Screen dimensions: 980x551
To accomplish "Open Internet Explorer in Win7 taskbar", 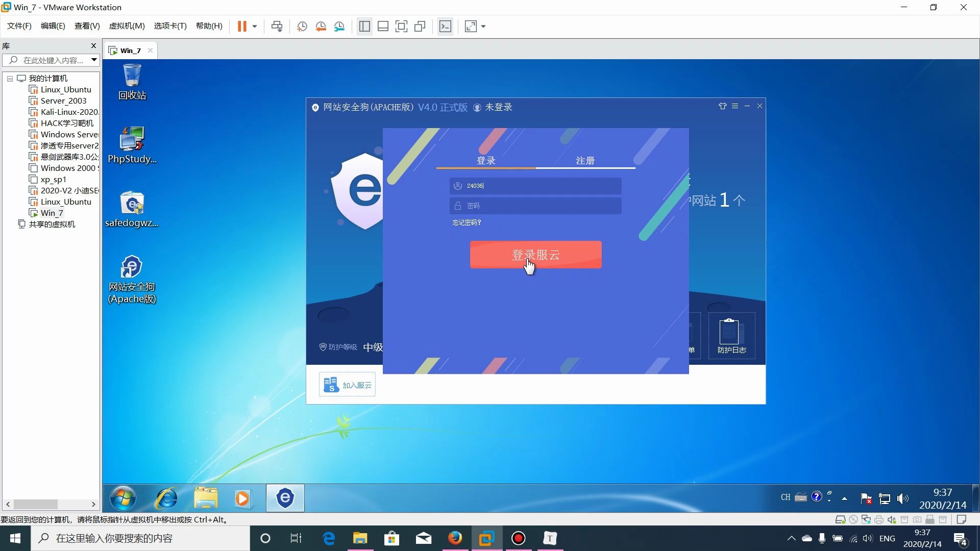I will tap(166, 498).
